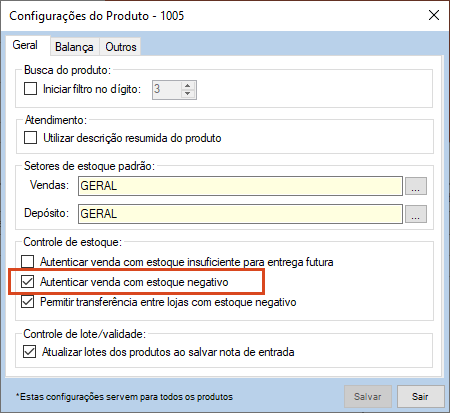Toggle Permitir transferência entre lojas com estoque negativo

pyautogui.click(x=27, y=302)
